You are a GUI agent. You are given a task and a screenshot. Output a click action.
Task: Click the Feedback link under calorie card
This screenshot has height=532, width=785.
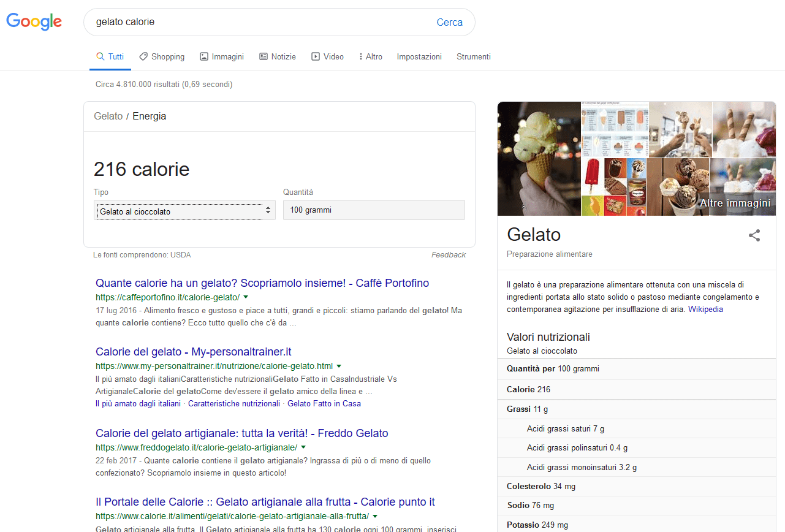point(448,255)
